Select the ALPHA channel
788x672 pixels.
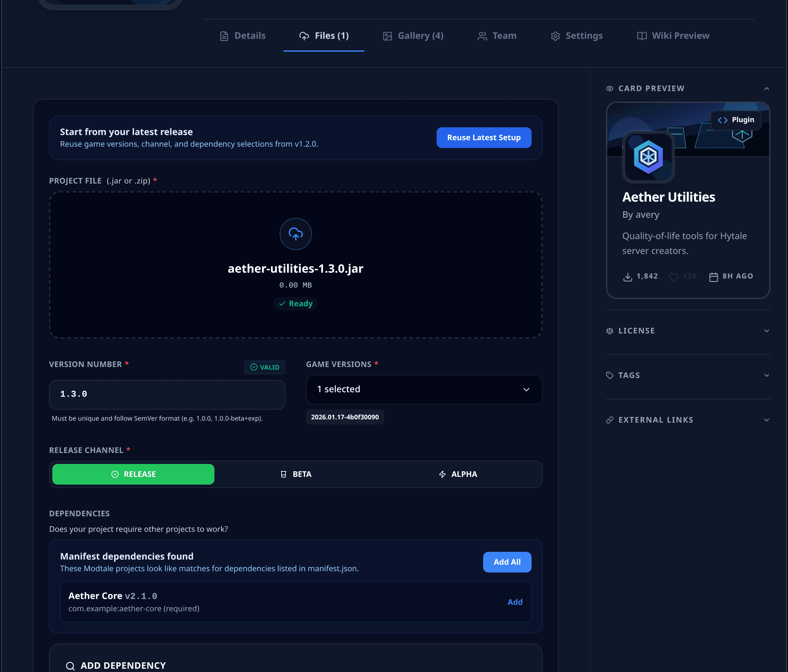coord(458,474)
